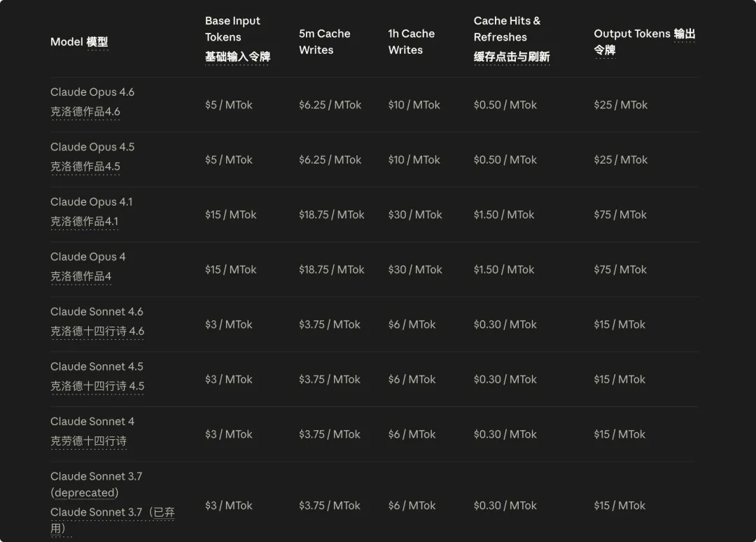The width and height of the screenshot is (756, 542).
Task: Click the translated "克劳德十四行诗" label for Sonnet 4
Action: [88, 441]
